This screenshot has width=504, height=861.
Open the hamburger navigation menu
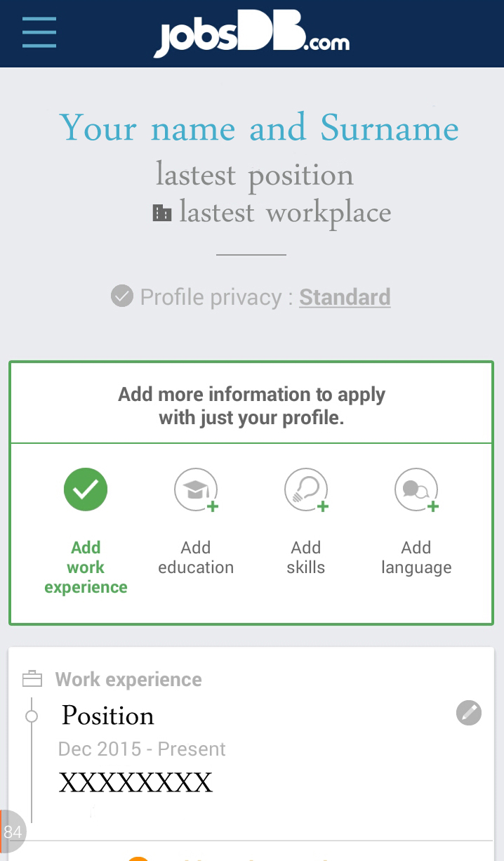tap(39, 32)
